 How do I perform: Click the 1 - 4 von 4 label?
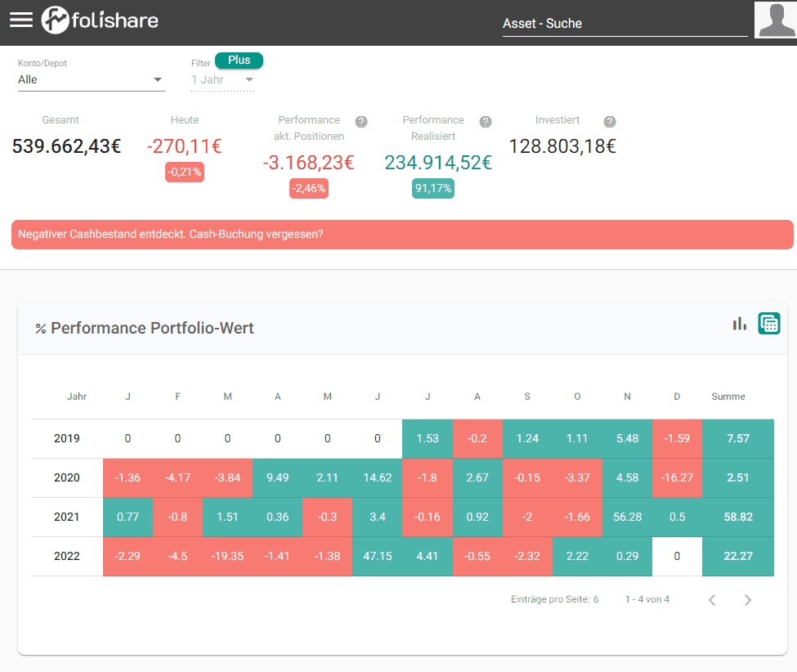647,599
